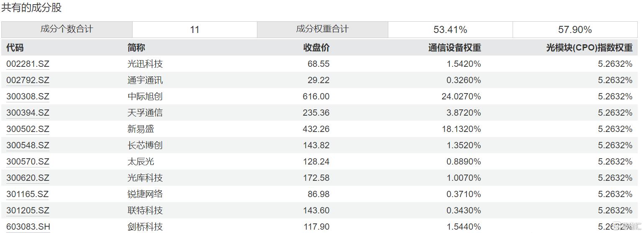The height and width of the screenshot is (233, 644).
Task: Select the 300620.SZ code link
Action: coord(28,178)
